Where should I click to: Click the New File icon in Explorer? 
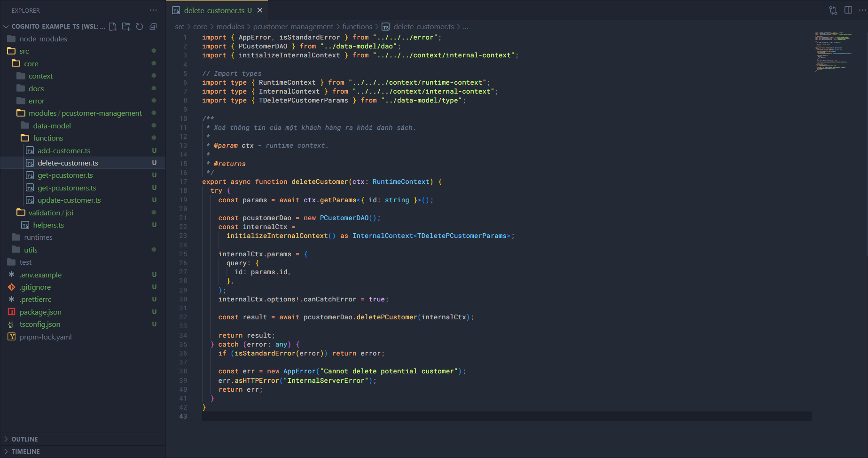113,26
